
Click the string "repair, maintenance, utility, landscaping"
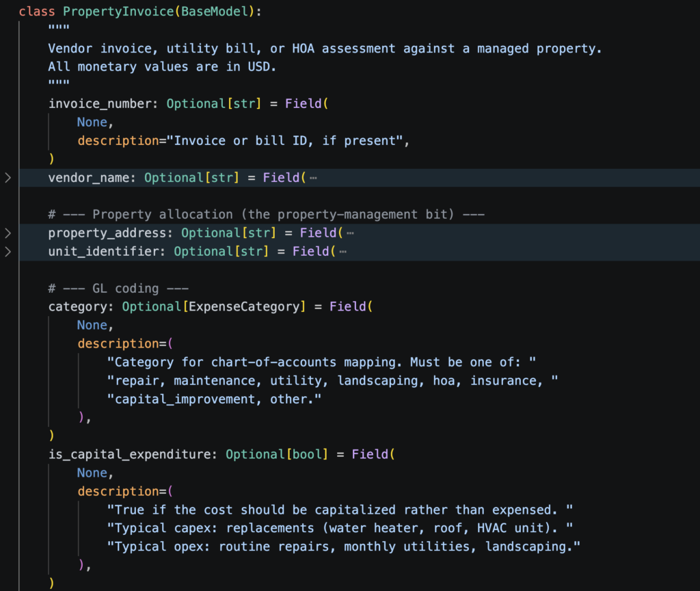(x=333, y=380)
